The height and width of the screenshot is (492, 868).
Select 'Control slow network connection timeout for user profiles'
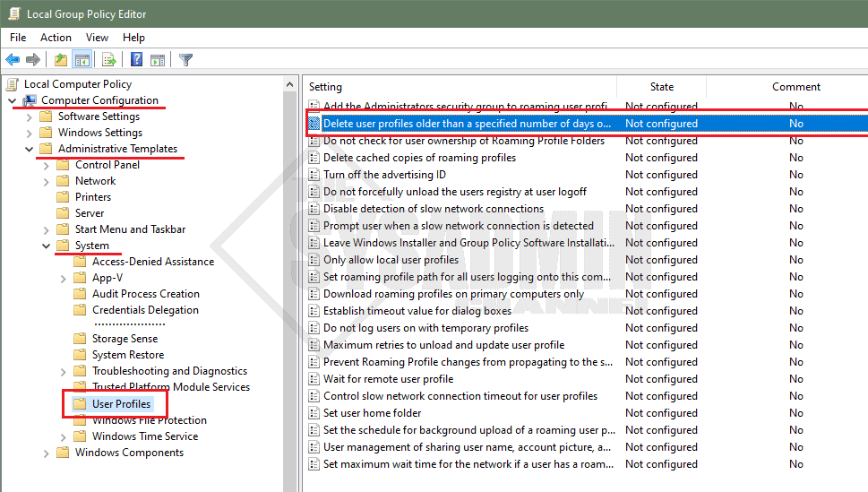pyautogui.click(x=460, y=396)
